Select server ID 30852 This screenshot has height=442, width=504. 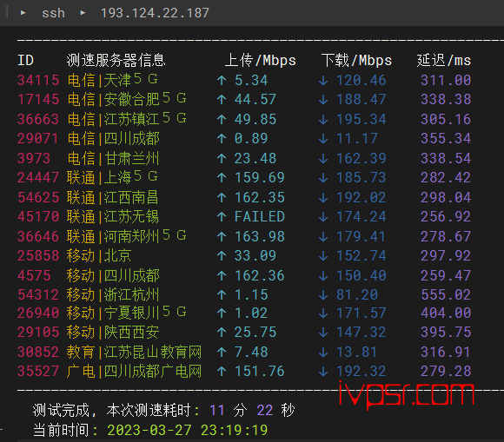pyautogui.click(x=38, y=352)
